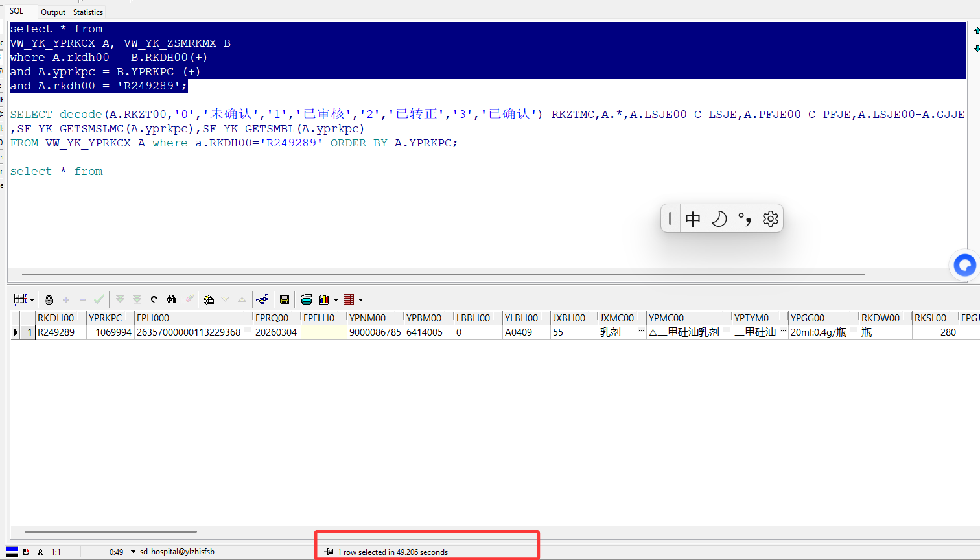Open ellipsis button in 20ml:0.4g/瓶 cell

tap(854, 332)
